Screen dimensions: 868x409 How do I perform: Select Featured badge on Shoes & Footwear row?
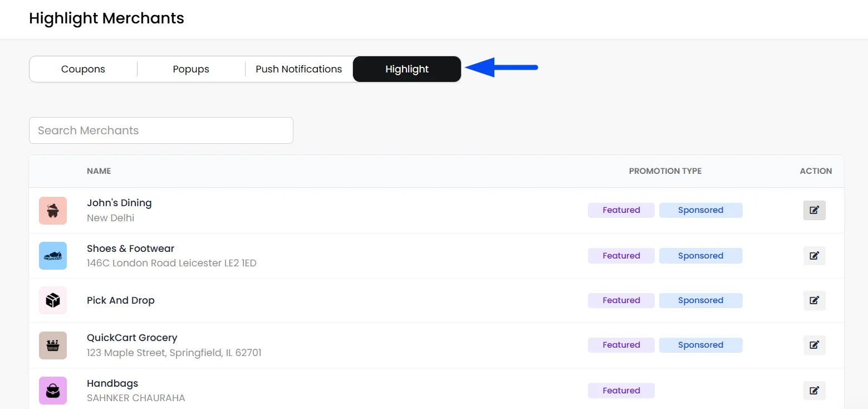point(621,256)
